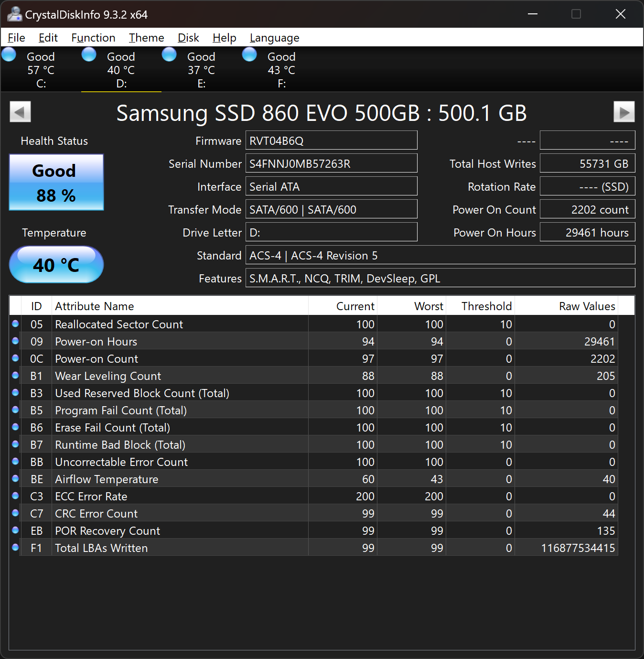The height and width of the screenshot is (659, 644).
Task: Select the D: drive status orb
Action: pyautogui.click(x=89, y=55)
